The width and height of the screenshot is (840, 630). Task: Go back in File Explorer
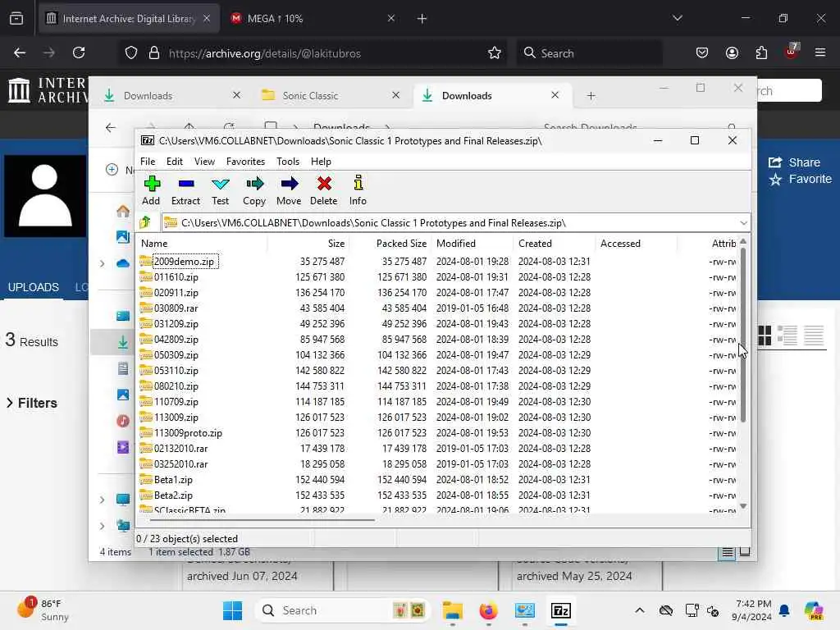[x=111, y=127]
